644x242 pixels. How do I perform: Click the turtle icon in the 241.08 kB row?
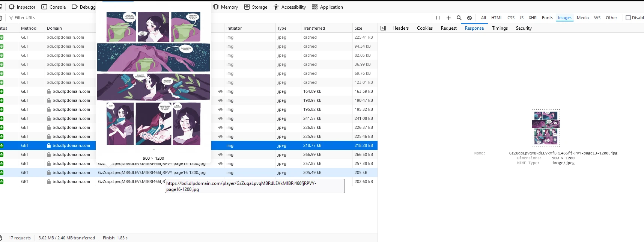pos(220,118)
